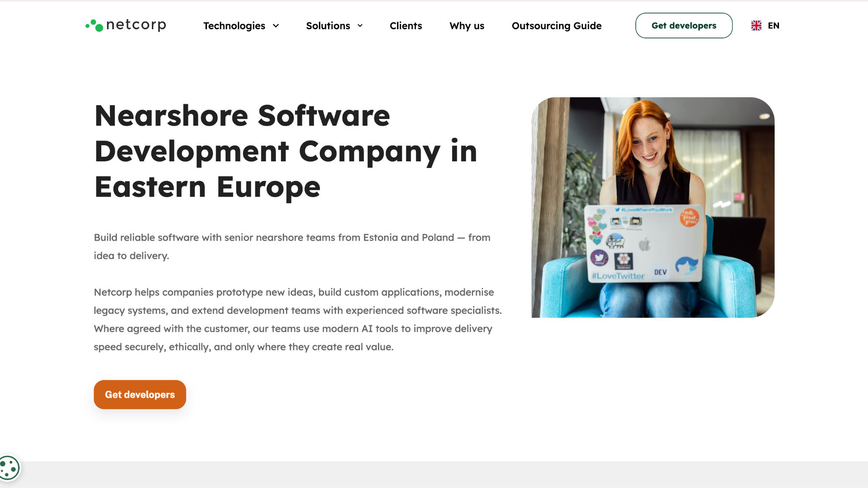This screenshot has height=488, width=868.
Task: Click the orange Get developers button
Action: (140, 394)
